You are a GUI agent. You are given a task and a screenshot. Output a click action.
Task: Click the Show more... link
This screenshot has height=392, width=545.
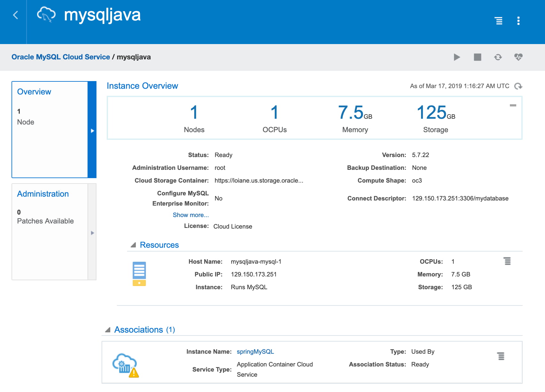(x=191, y=215)
